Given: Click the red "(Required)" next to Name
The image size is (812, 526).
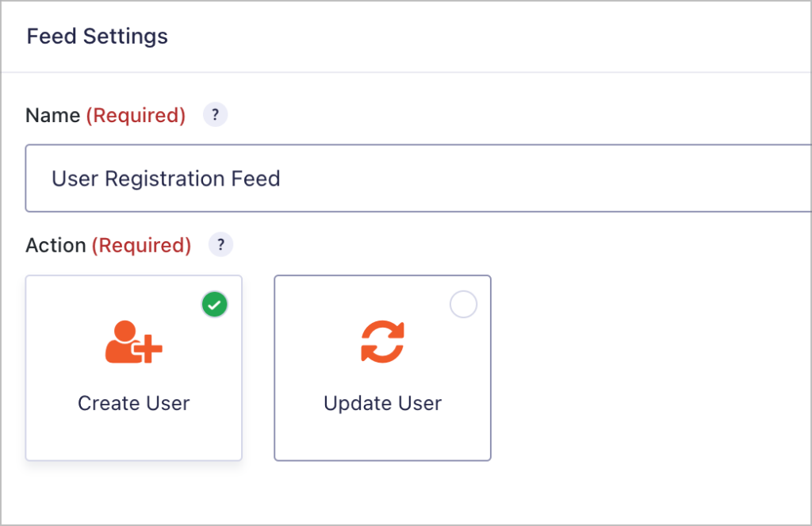Looking at the screenshot, I should point(136,116).
